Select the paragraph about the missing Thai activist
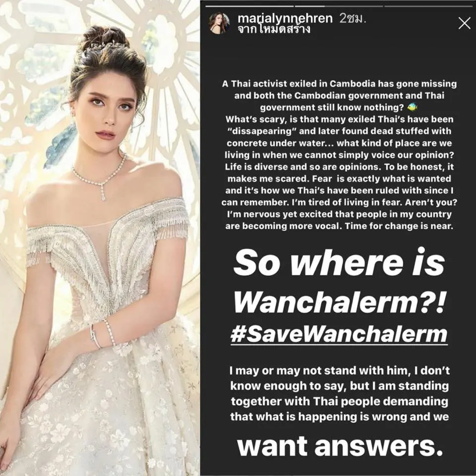Image resolution: width=476 pixels, height=476 pixels. coord(339,155)
